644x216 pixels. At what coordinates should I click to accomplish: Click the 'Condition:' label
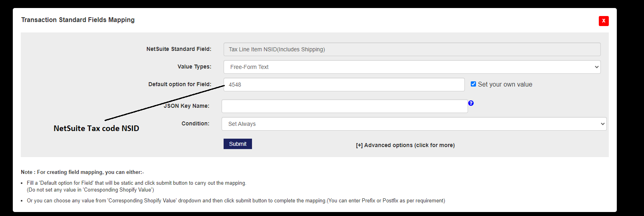pyautogui.click(x=195, y=123)
